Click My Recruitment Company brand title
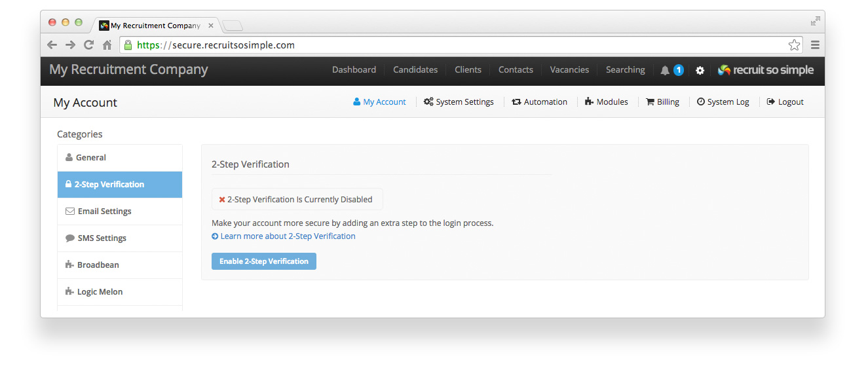 click(129, 69)
